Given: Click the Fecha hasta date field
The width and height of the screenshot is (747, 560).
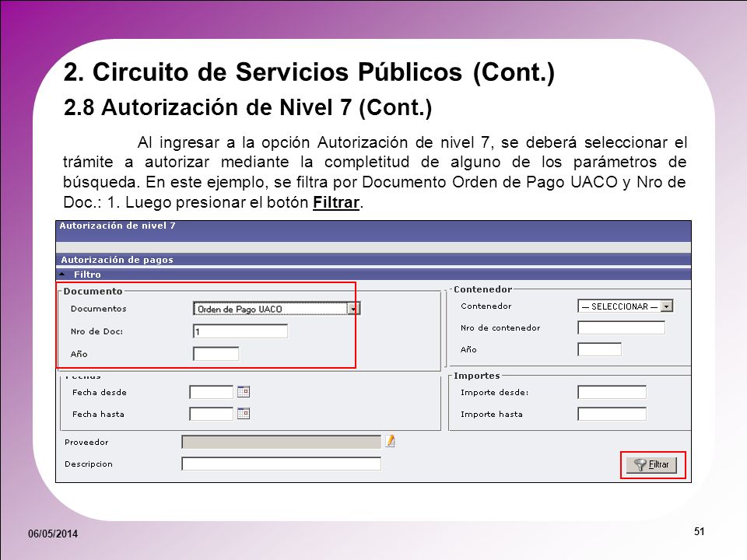Looking at the screenshot, I should click(x=211, y=414).
